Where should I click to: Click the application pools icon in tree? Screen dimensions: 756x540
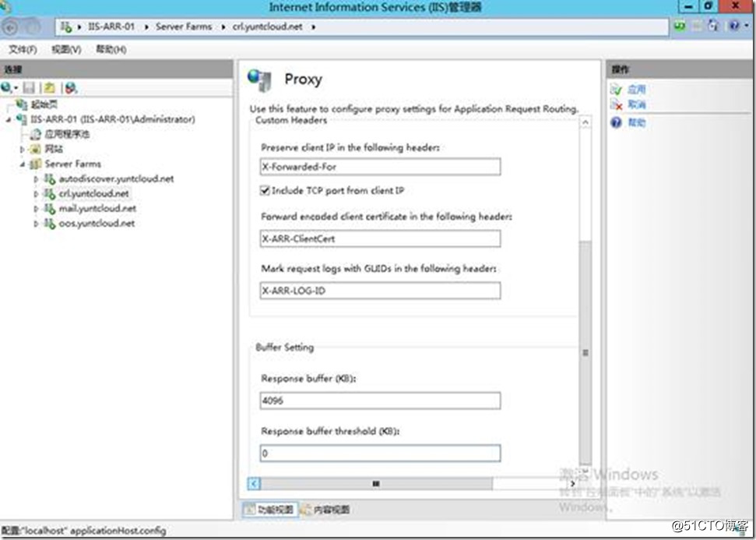(36, 134)
